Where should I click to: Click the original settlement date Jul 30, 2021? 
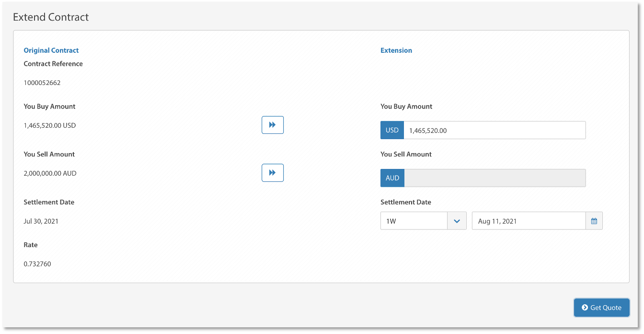[41, 221]
